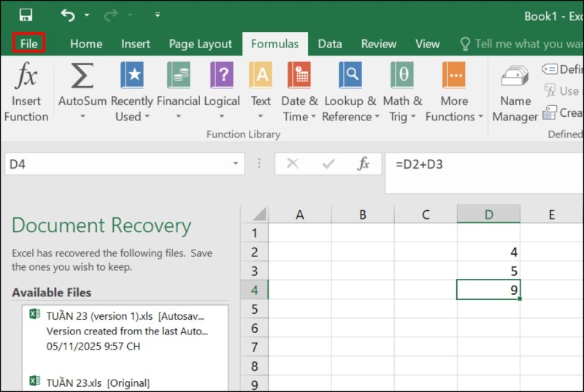Open the Financial functions book icon
This screenshot has width=584, height=392.
[x=178, y=75]
